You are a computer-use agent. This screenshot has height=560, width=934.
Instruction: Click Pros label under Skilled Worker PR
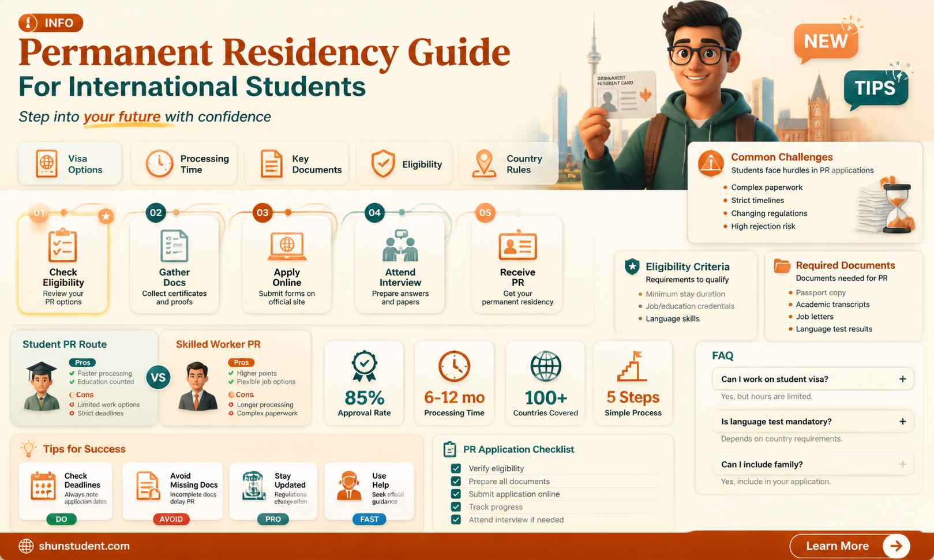pyautogui.click(x=242, y=362)
